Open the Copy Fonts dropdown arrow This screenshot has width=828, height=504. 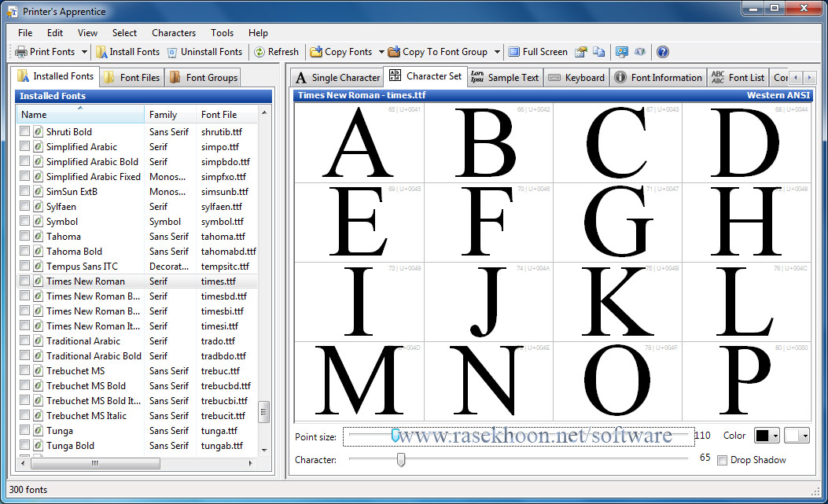(381, 52)
